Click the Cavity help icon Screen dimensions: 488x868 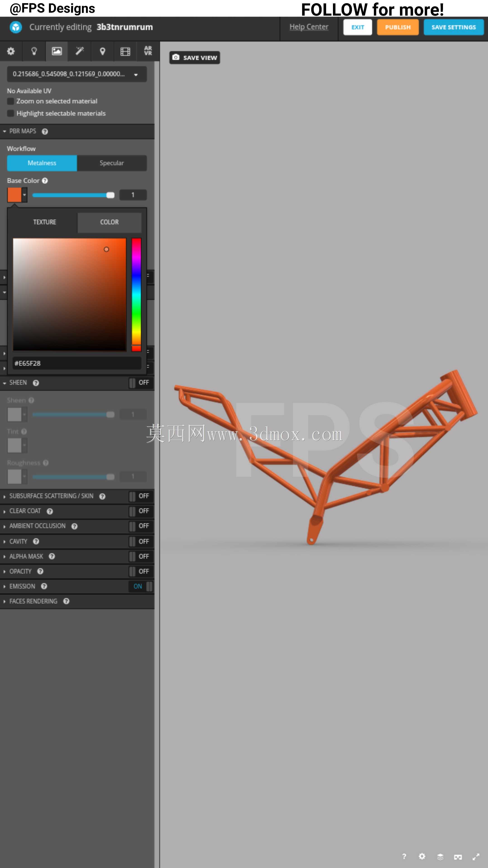point(36,541)
